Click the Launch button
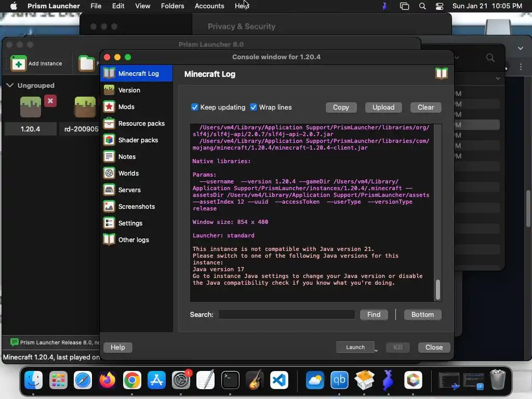This screenshot has height=399, width=532. (355, 347)
